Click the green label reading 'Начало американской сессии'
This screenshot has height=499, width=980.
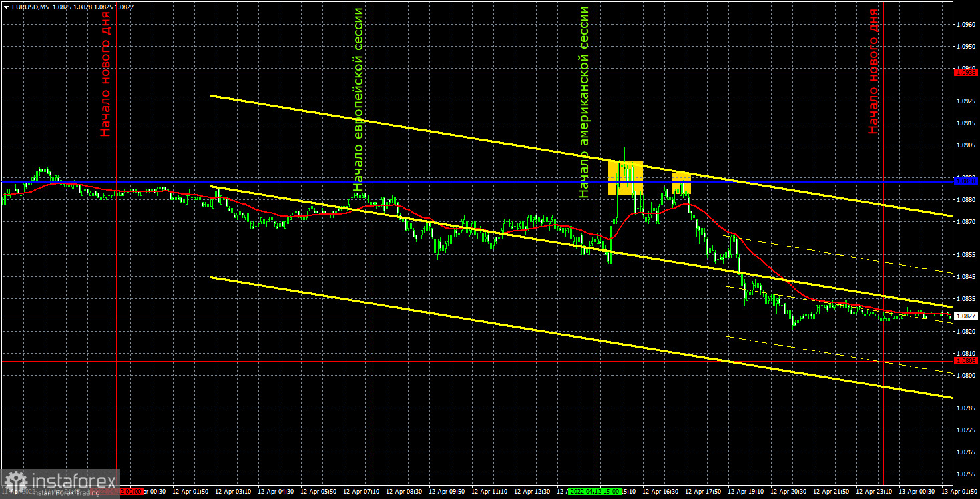point(584,102)
